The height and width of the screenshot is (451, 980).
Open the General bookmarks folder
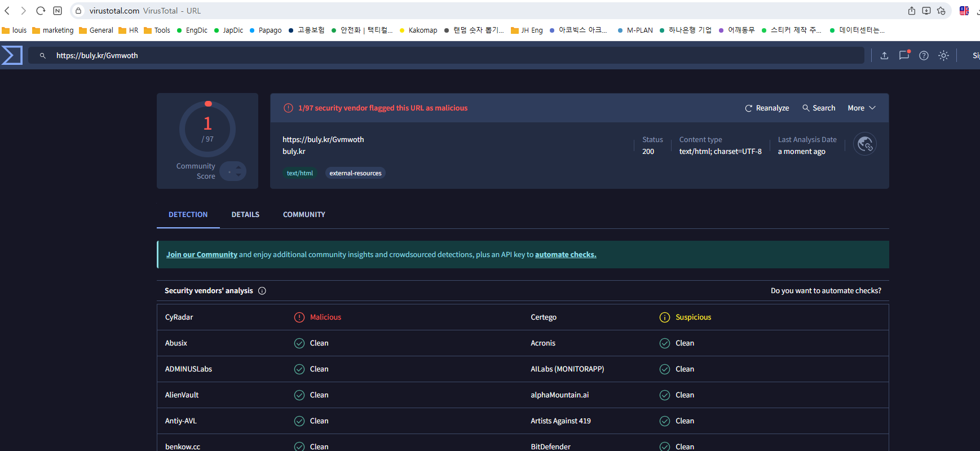[x=96, y=30]
